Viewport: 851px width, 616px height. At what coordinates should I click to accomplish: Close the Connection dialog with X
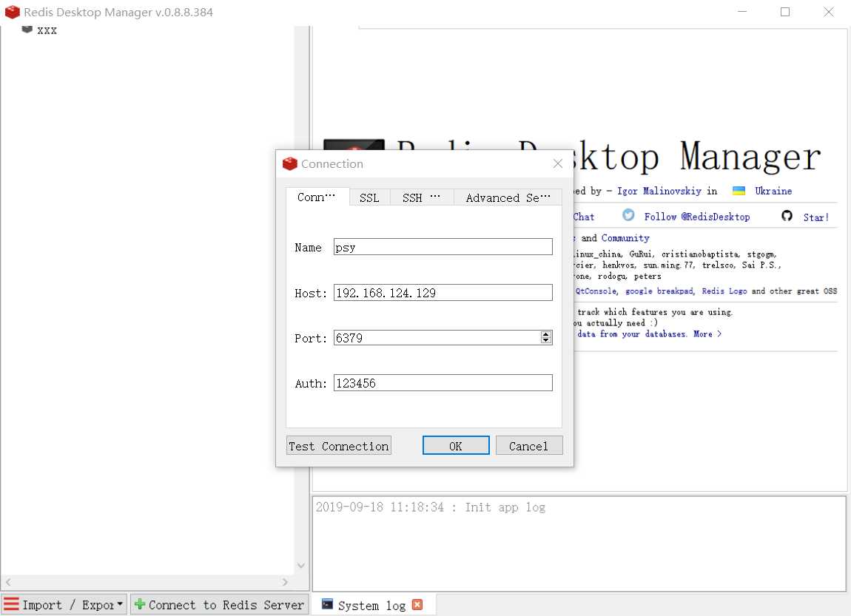point(557,163)
